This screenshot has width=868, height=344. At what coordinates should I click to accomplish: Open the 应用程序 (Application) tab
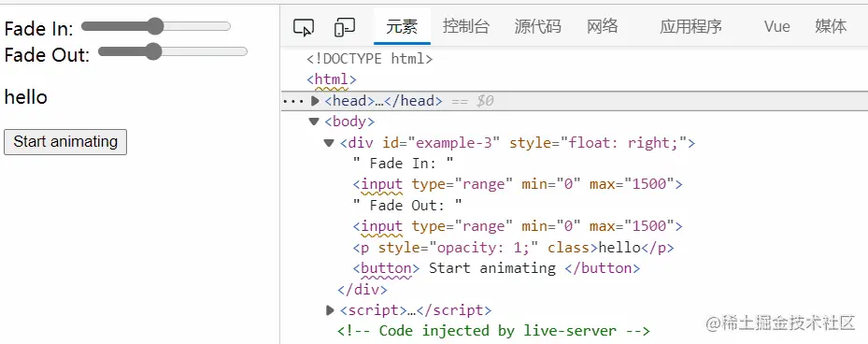690,26
